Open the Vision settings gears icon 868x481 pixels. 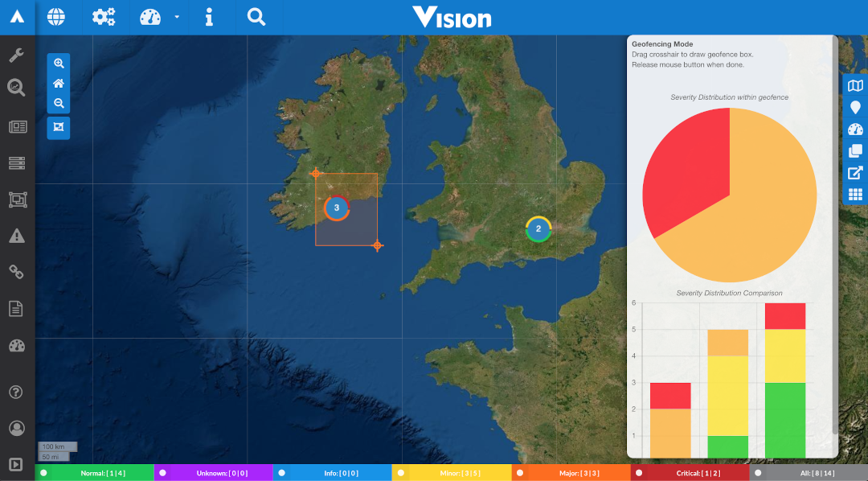pos(104,16)
